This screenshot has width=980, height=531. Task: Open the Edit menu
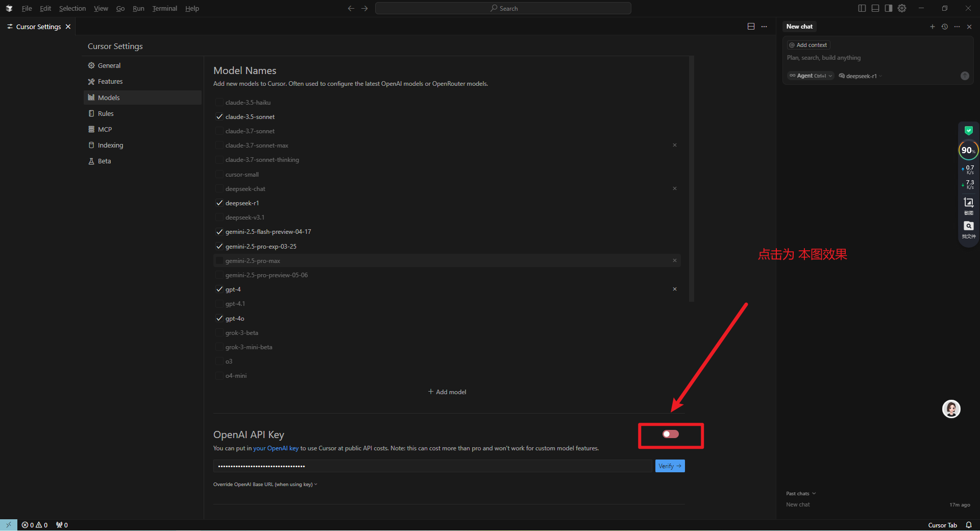[45, 8]
